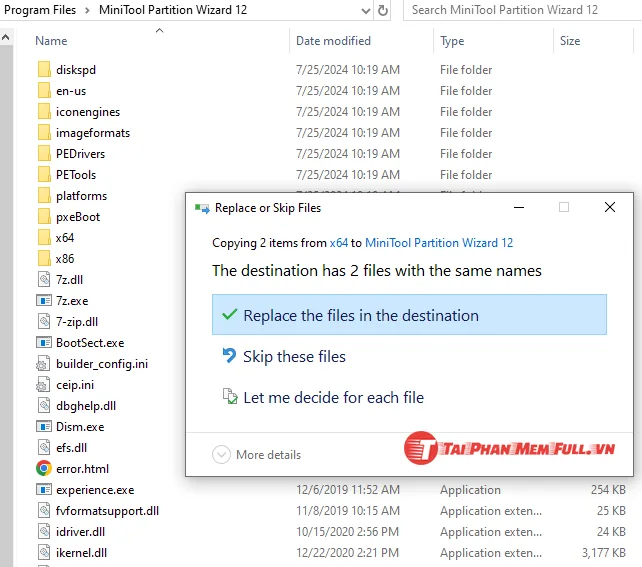Click the PETools folder icon
This screenshot has width=642, height=567.
pos(44,174)
